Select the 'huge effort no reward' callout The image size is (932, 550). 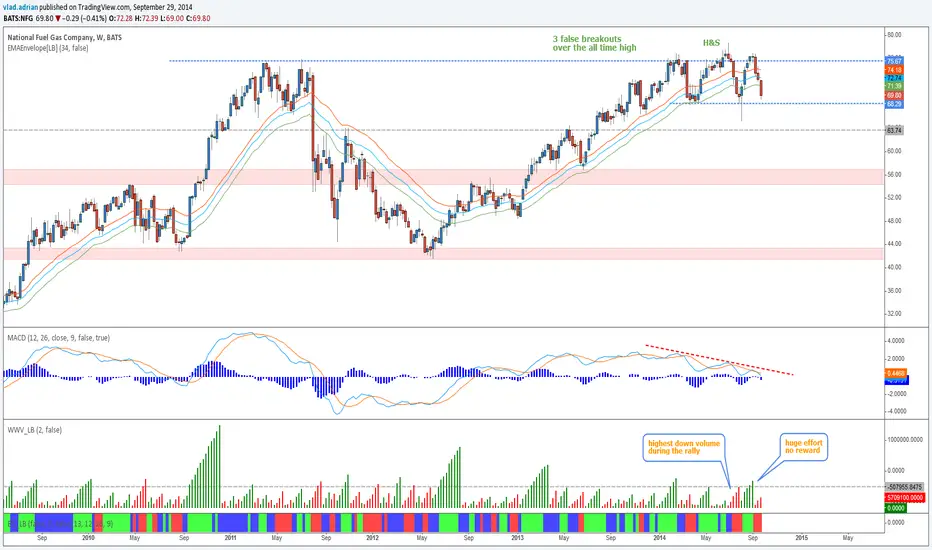pos(804,447)
